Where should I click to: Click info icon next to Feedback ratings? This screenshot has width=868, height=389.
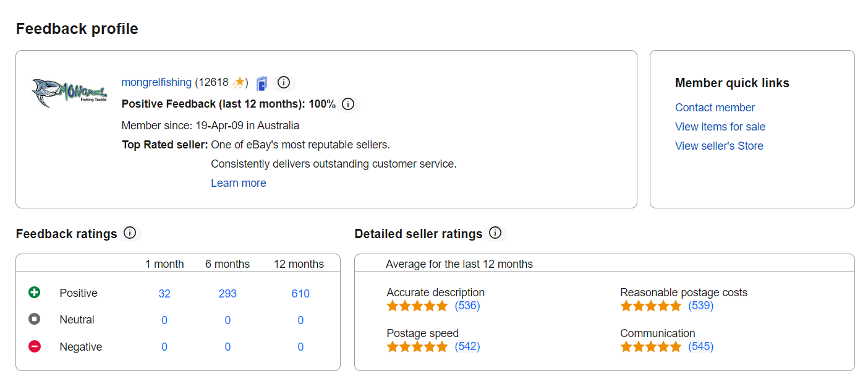(130, 233)
